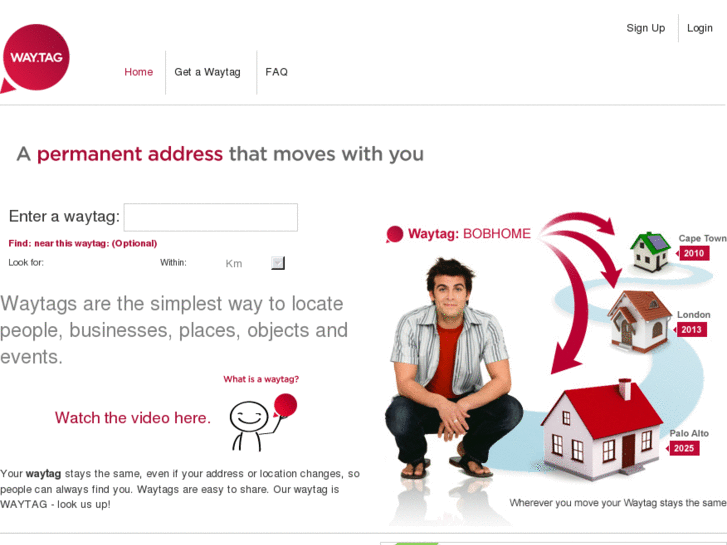Open the Km distance dropdown arrow

278,263
